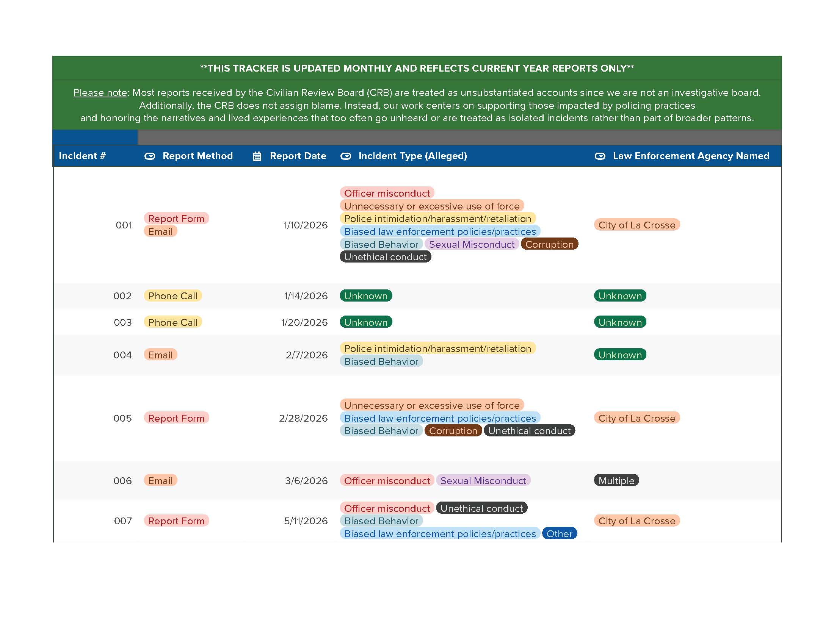
Task: Click the Unknown agency tag in row 004
Action: [x=620, y=355]
